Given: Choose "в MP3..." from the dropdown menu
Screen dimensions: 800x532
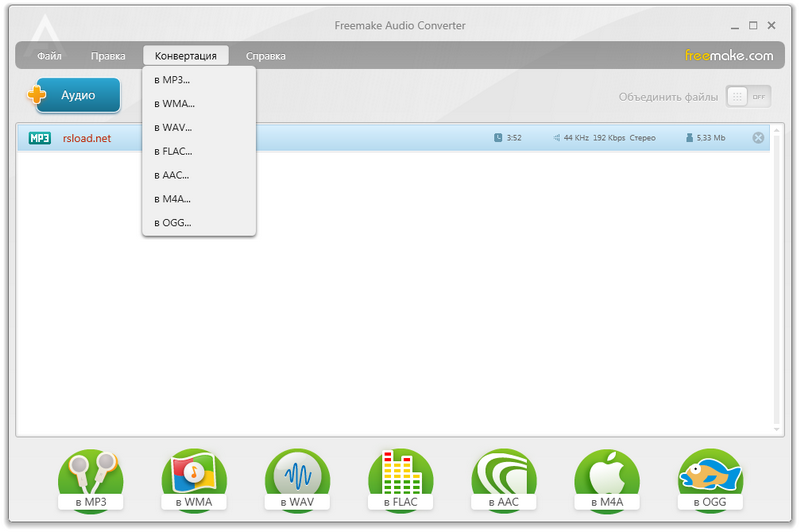Looking at the screenshot, I should (199, 80).
